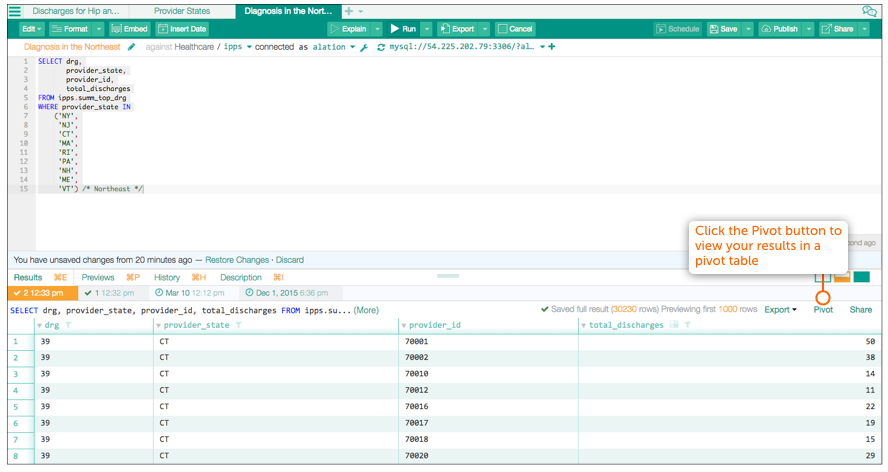Image resolution: width=888 pixels, height=472 pixels.
Task: Select result run 2 at 12:33 pm
Action: pyautogui.click(x=42, y=293)
